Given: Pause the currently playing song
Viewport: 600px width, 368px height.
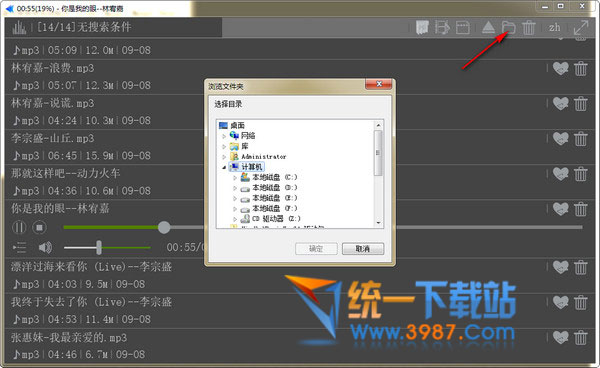Looking at the screenshot, I should [19, 228].
